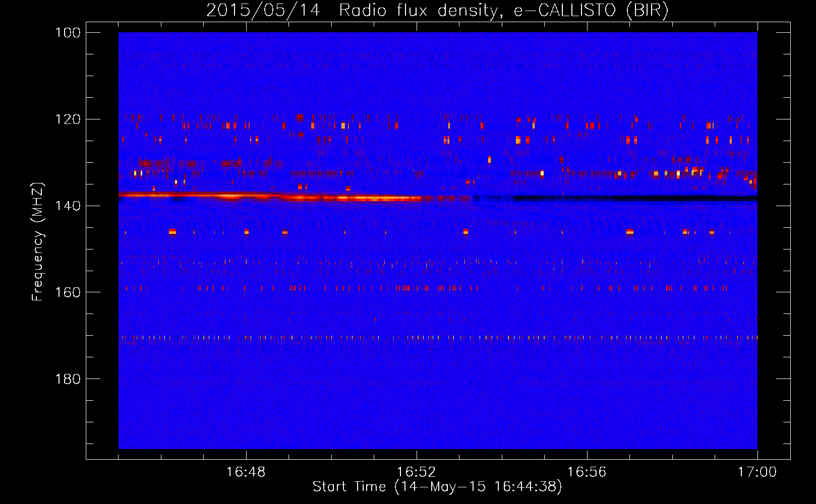Click the 16:48 time tick label
The height and width of the screenshot is (504, 816).
246,472
